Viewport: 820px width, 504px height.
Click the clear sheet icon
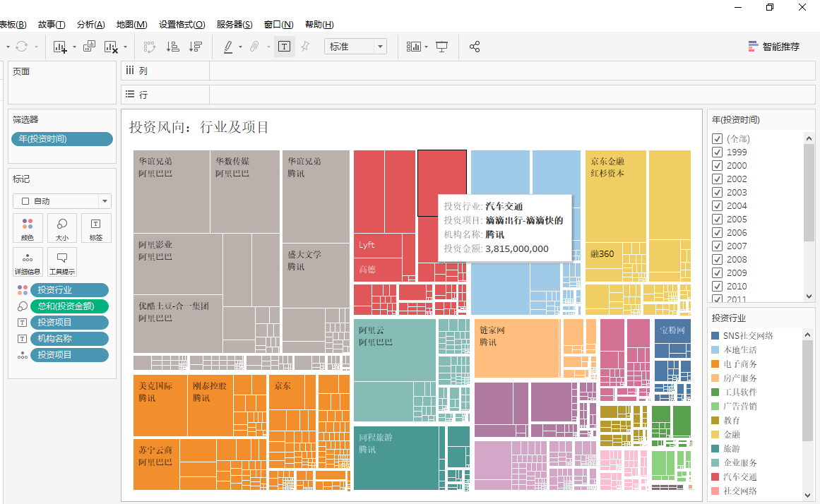click(111, 47)
